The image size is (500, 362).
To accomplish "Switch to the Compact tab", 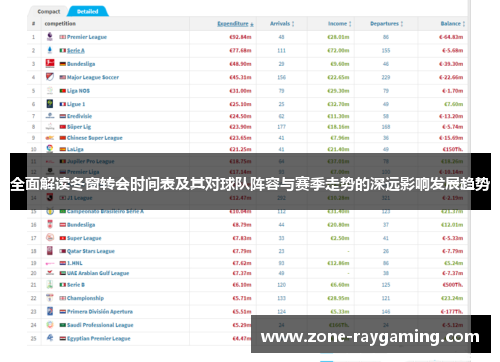I will [49, 11].
